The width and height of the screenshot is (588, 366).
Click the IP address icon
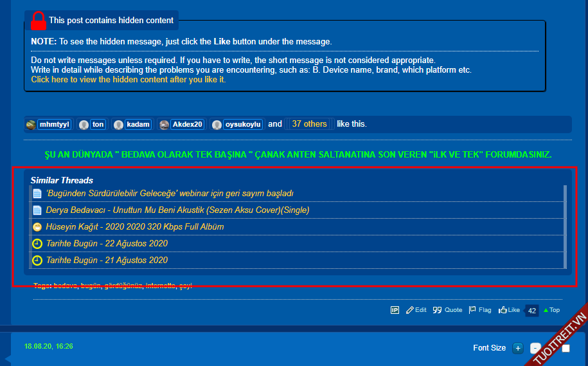(395, 310)
